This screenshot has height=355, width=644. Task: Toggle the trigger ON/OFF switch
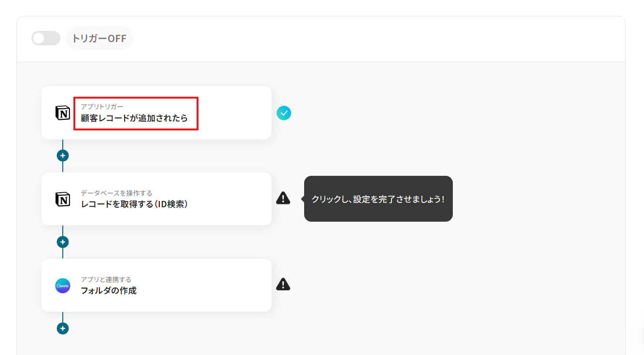pyautogui.click(x=46, y=39)
